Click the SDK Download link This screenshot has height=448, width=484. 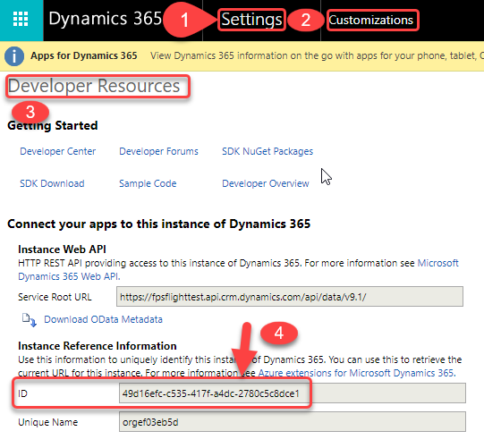(52, 183)
